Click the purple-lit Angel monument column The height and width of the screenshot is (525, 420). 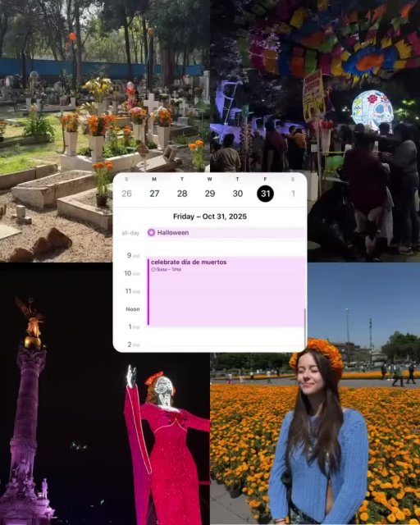point(27,418)
